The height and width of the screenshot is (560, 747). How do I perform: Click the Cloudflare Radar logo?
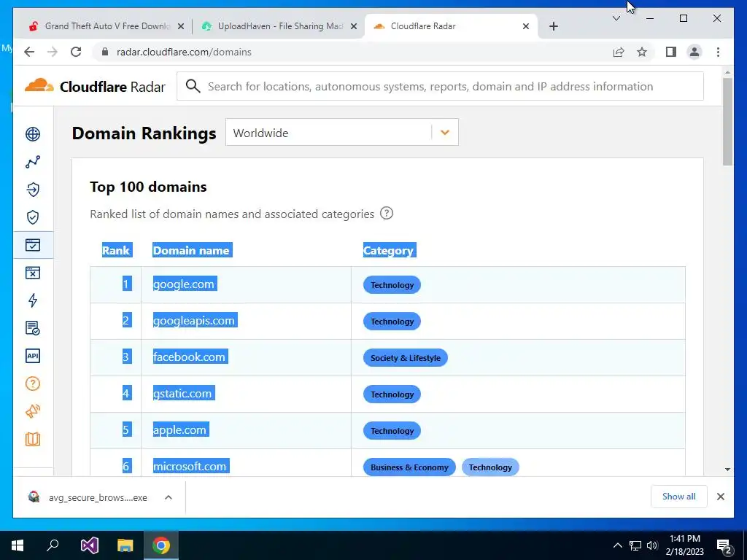tap(95, 86)
